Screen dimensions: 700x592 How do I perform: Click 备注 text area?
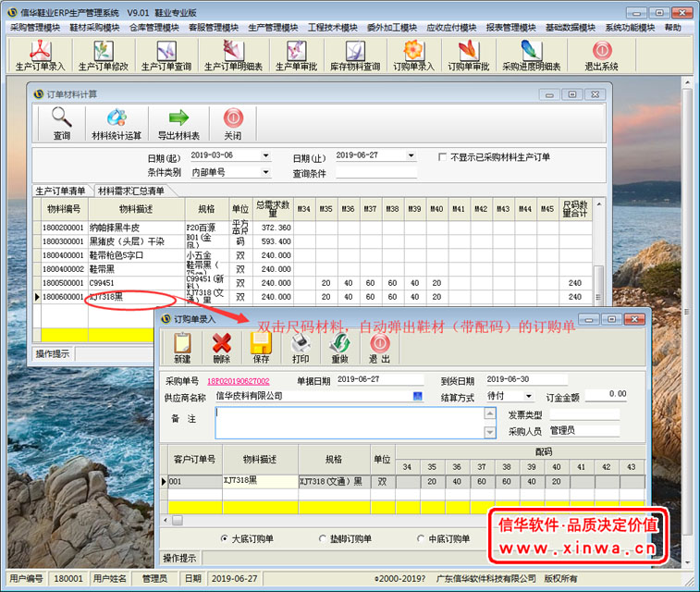350,423
